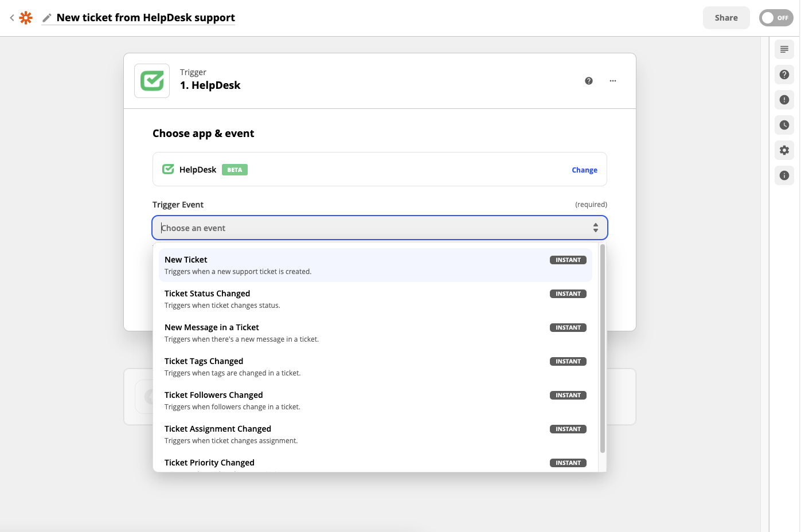Open the Zap history clock icon

[784, 125]
